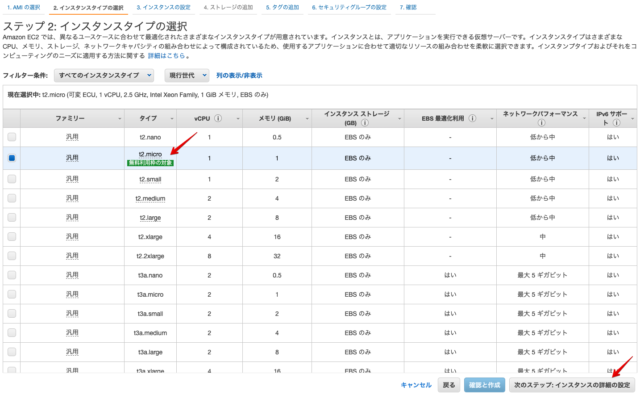Open the ファミリー column sort arrow
Viewport: 640px width, 395px height.
pyautogui.click(x=120, y=119)
